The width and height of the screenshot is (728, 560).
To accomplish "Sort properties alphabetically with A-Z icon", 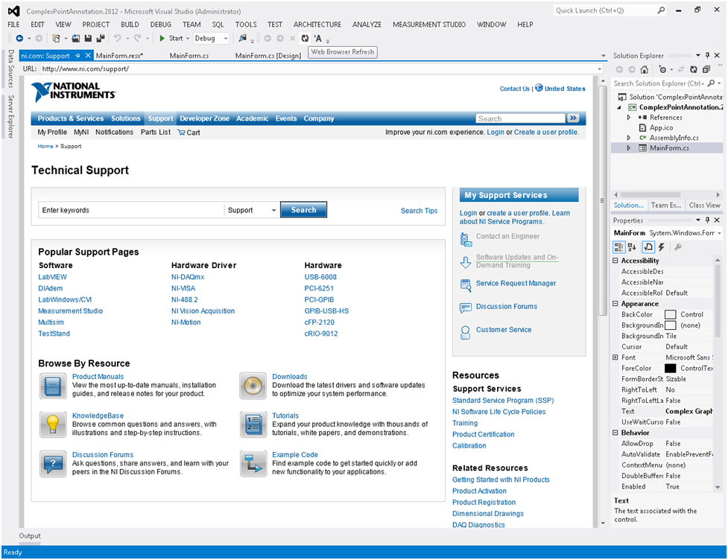I will click(x=633, y=247).
